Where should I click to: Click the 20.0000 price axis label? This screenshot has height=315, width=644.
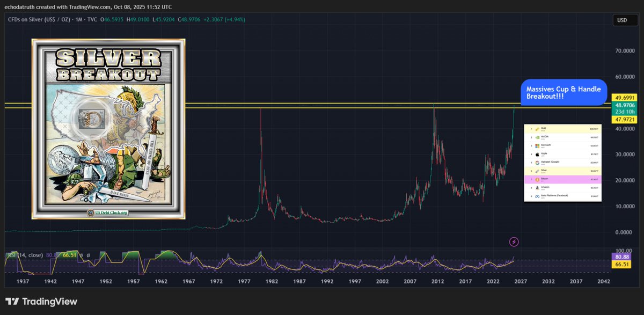coord(626,180)
